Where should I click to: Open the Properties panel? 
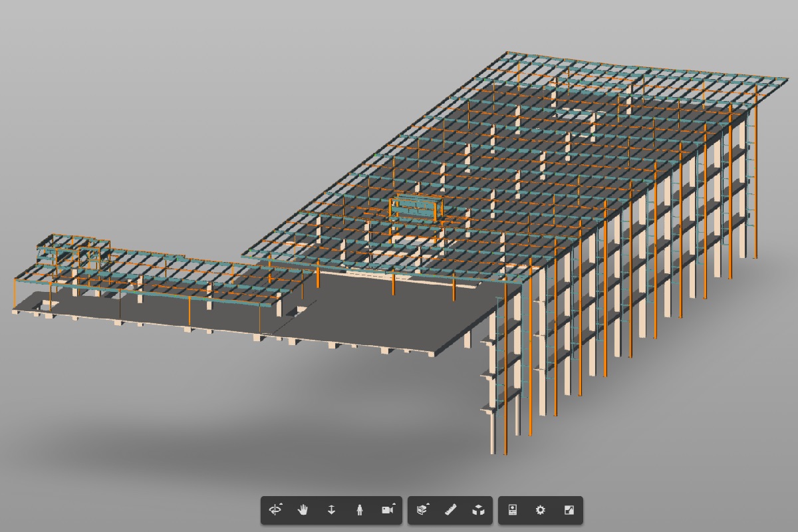pos(513,510)
